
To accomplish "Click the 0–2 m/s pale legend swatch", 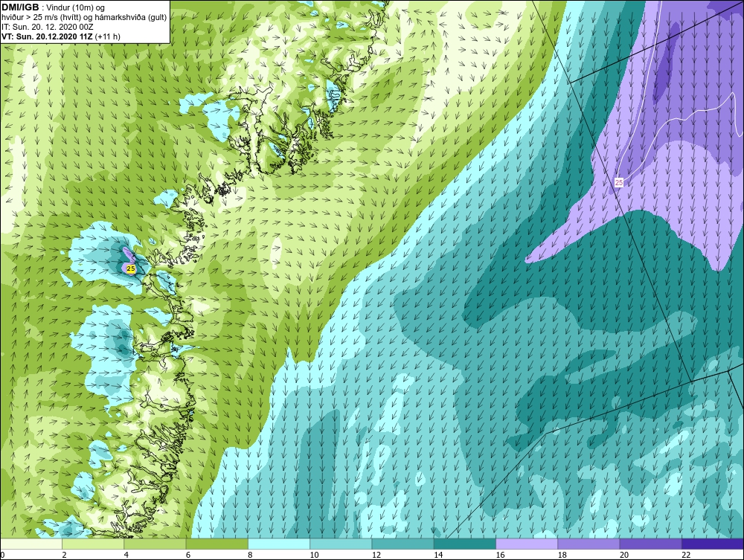I will coord(31,544).
